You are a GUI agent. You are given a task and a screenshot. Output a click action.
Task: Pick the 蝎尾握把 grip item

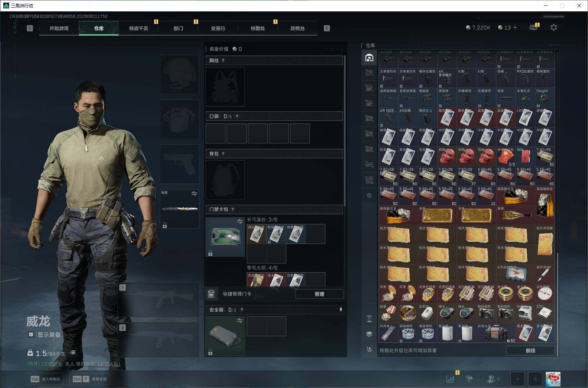click(545, 78)
